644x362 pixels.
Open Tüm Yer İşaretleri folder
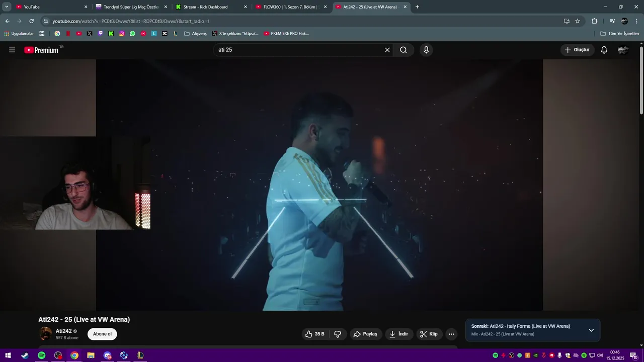coord(620,34)
